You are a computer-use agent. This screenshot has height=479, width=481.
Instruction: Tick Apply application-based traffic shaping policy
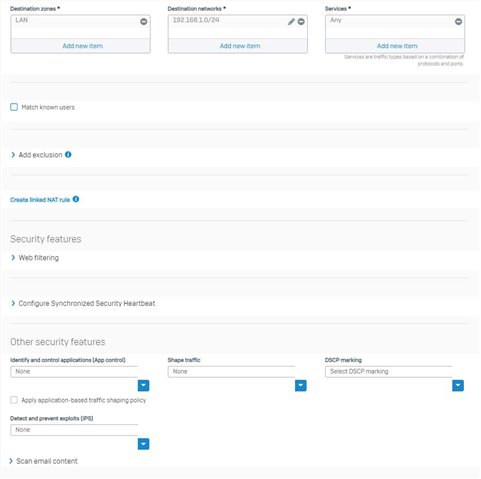coord(14,400)
